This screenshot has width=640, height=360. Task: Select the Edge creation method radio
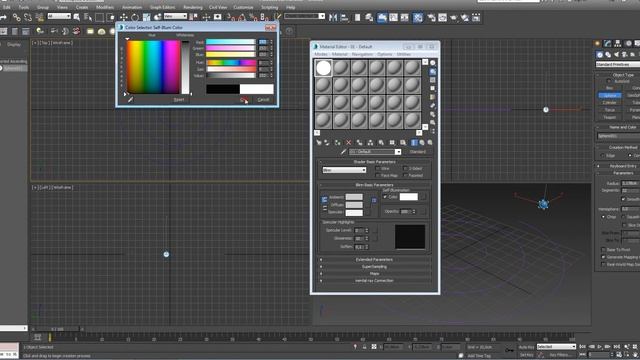603,156
